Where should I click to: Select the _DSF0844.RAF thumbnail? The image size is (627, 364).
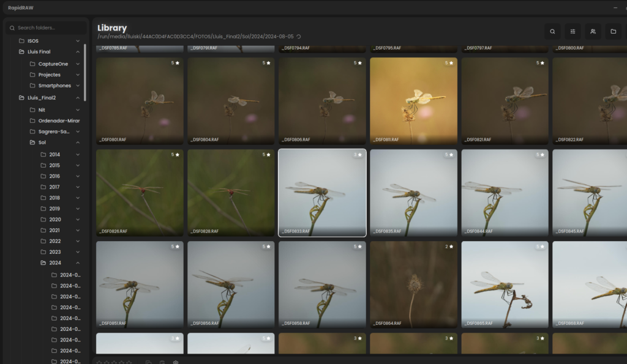(505, 193)
